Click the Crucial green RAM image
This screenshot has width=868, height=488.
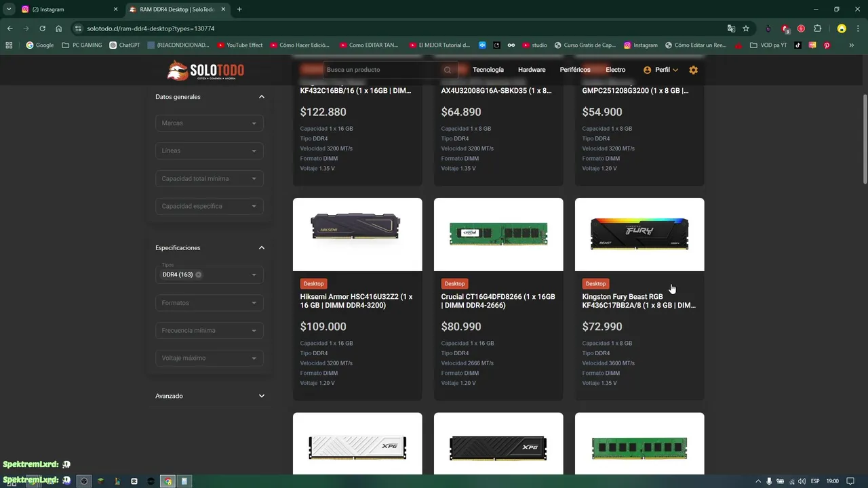tap(498, 235)
